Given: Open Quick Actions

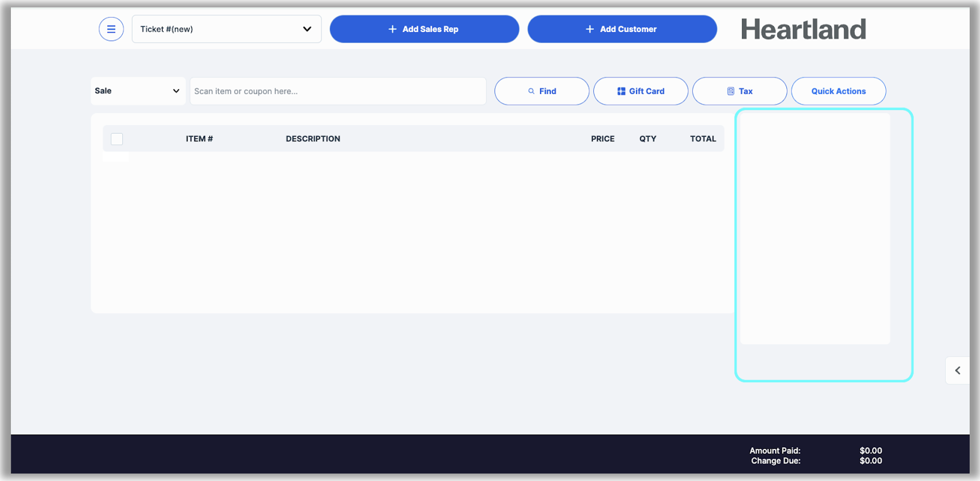Looking at the screenshot, I should point(838,91).
